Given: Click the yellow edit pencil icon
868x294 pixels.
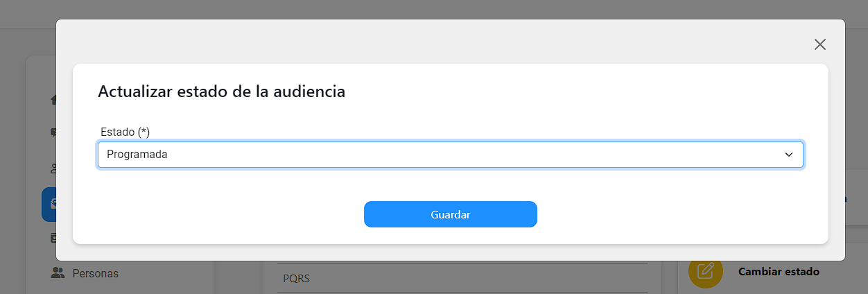Looking at the screenshot, I should coord(705,271).
